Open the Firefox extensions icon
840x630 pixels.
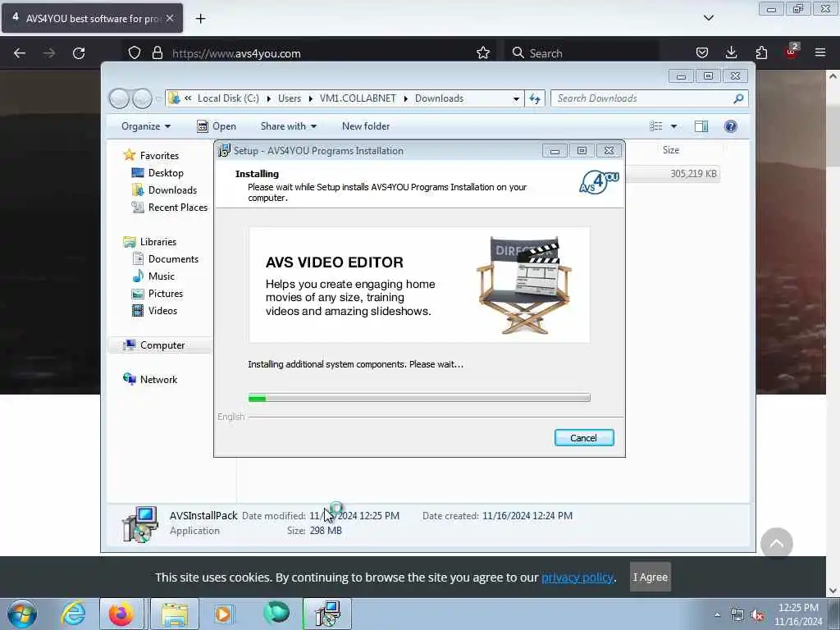[x=761, y=53]
